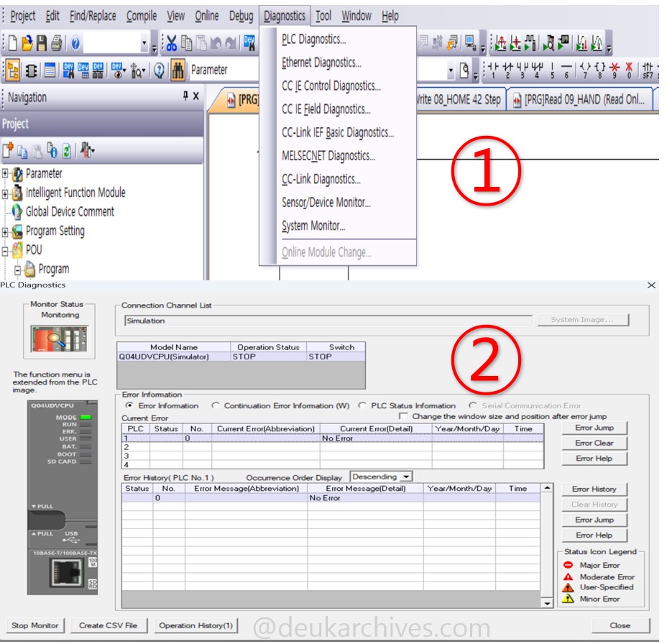Select the Global Device Comment tree item
Screen dimensions: 667x644
point(70,211)
